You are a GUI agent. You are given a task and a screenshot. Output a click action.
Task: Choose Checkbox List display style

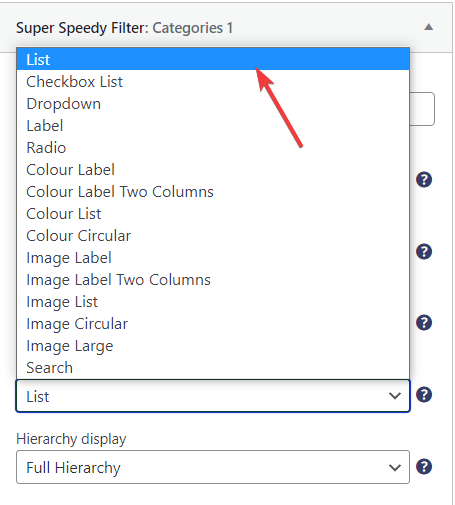click(x=213, y=82)
